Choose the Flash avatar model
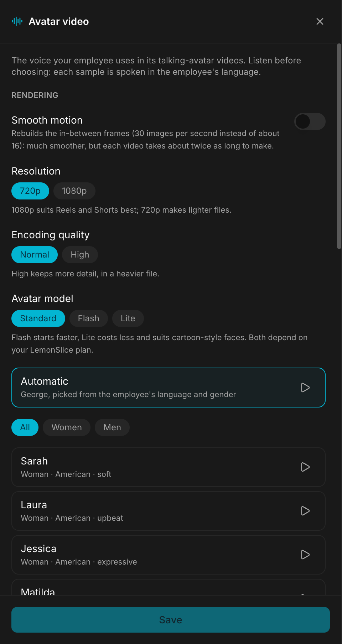The image size is (342, 644). click(x=89, y=318)
